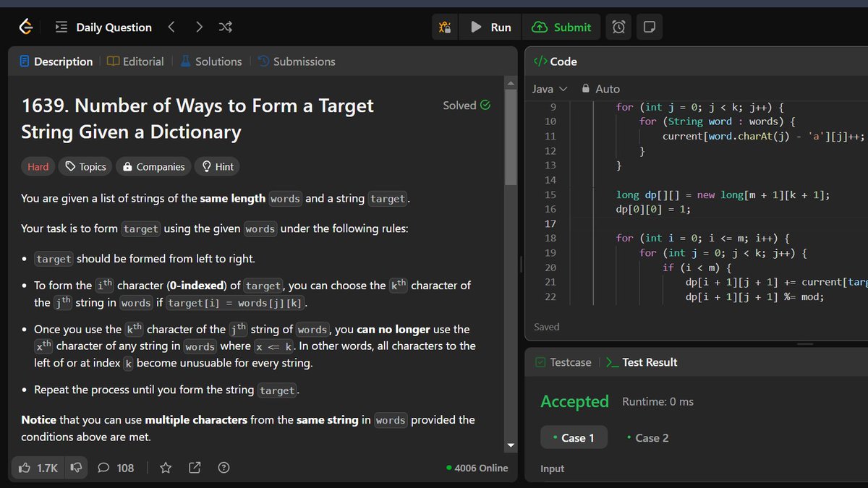Star the problem as favorite
868x488 pixels.
click(166, 468)
